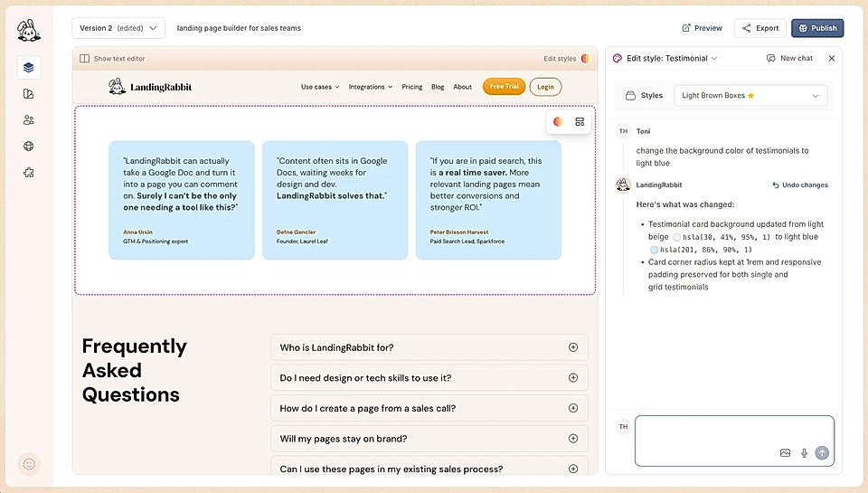Click the LandingRabbit avatar in chat

tap(623, 185)
